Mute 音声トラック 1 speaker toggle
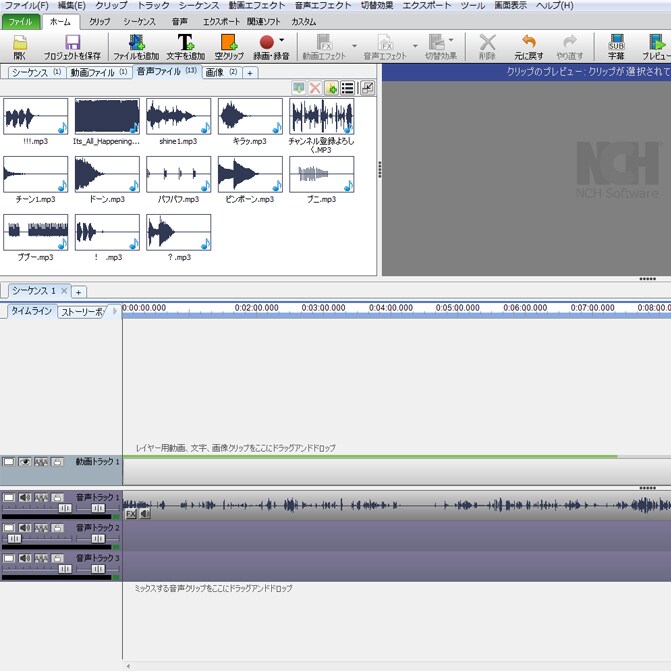The image size is (671, 671). 25,497
